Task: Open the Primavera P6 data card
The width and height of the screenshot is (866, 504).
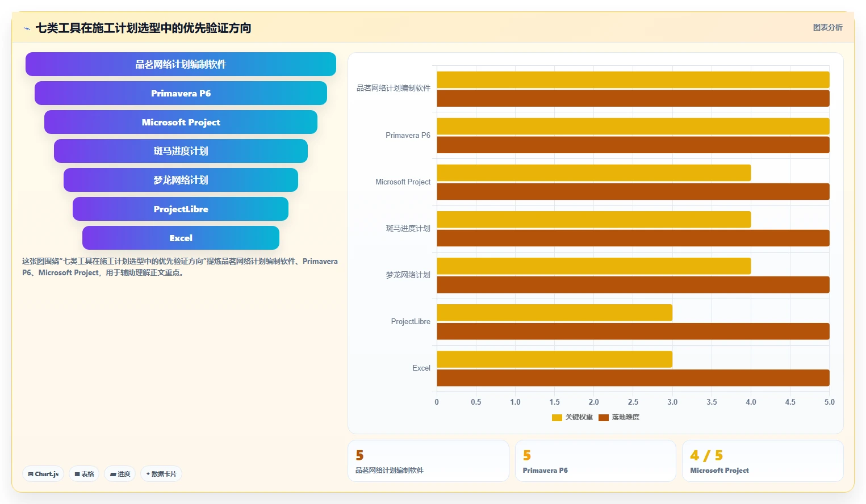Action: [x=595, y=461]
